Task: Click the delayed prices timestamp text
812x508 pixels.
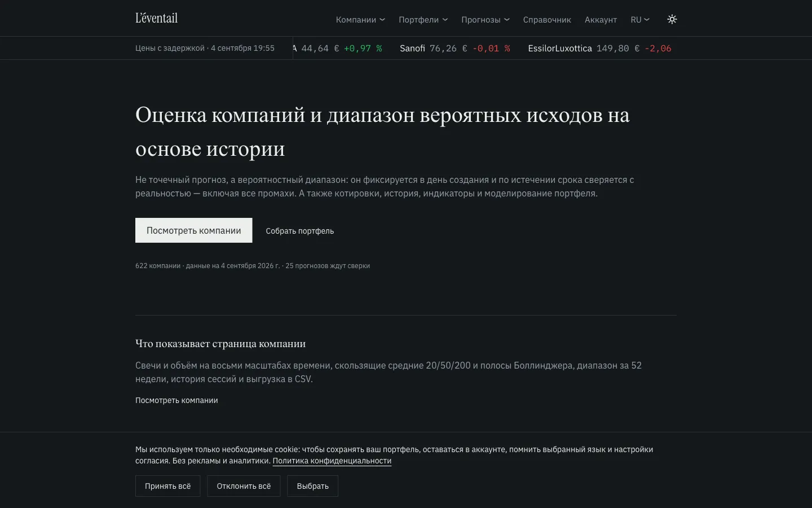Action: pyautogui.click(x=205, y=49)
